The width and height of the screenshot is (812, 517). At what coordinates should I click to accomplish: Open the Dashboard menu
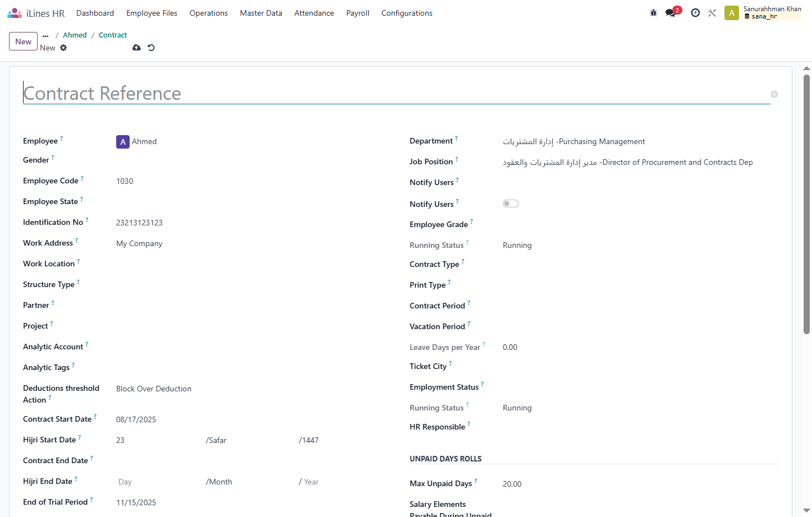pyautogui.click(x=95, y=13)
